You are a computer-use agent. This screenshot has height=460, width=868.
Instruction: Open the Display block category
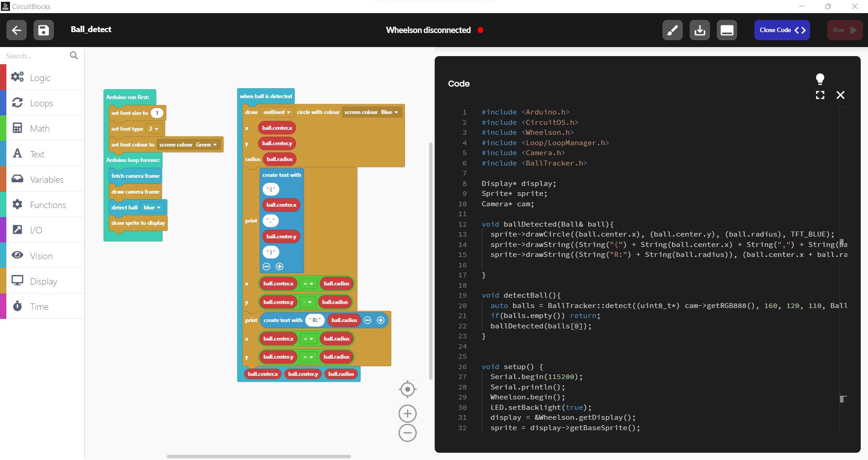click(x=43, y=281)
